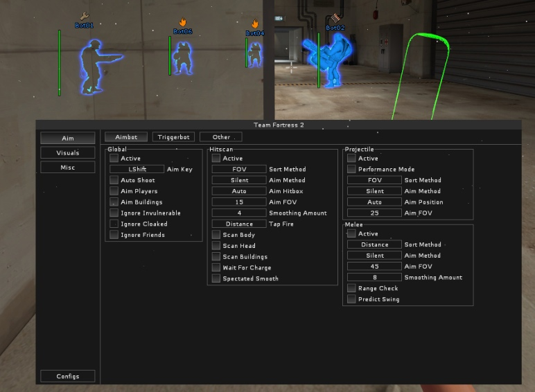Open the Configs page

[67, 376]
